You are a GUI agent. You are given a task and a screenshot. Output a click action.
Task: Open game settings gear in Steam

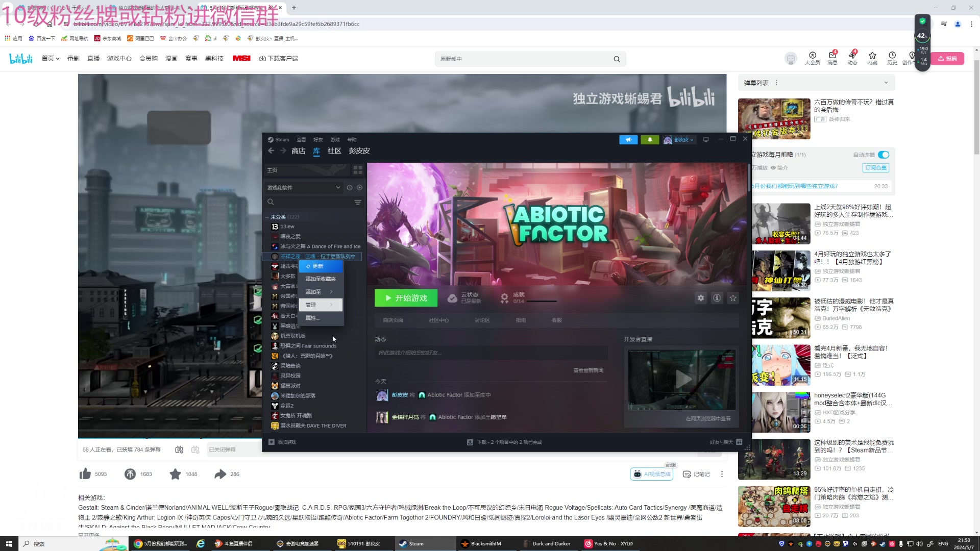[701, 298]
